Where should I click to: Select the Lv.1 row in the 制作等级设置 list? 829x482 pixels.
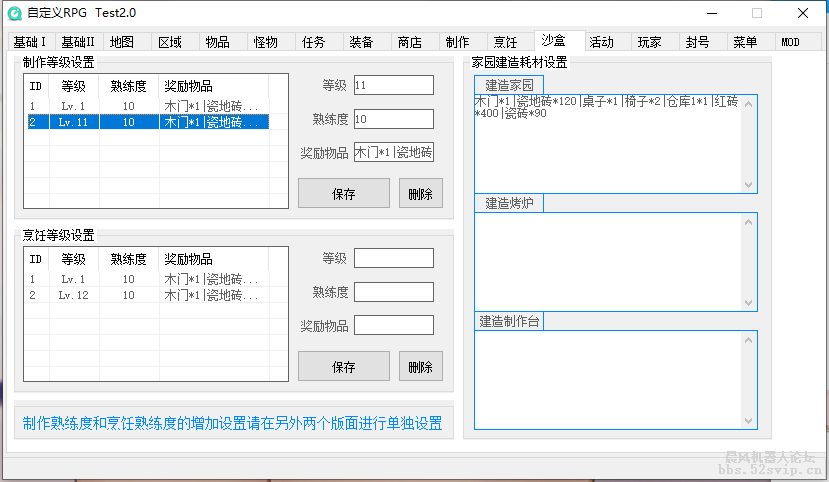[x=145, y=106]
